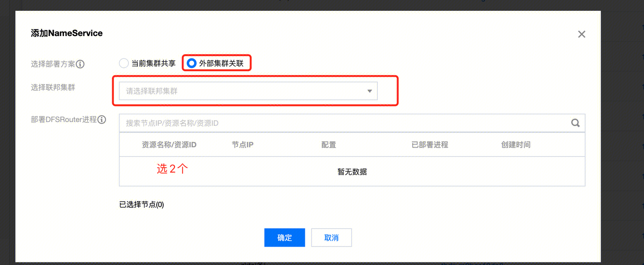Click the 添加NameService dialog title
Screen dimensions: 644x265
[67, 33]
